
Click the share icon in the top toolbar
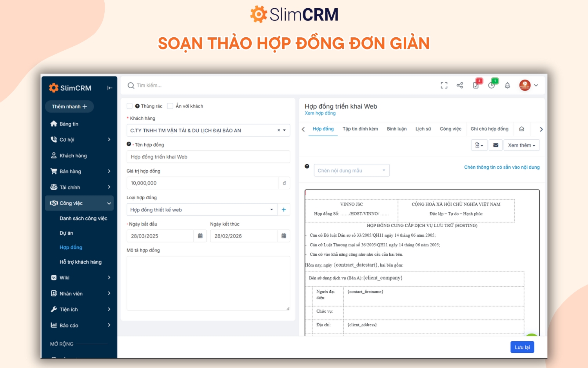pyautogui.click(x=459, y=85)
